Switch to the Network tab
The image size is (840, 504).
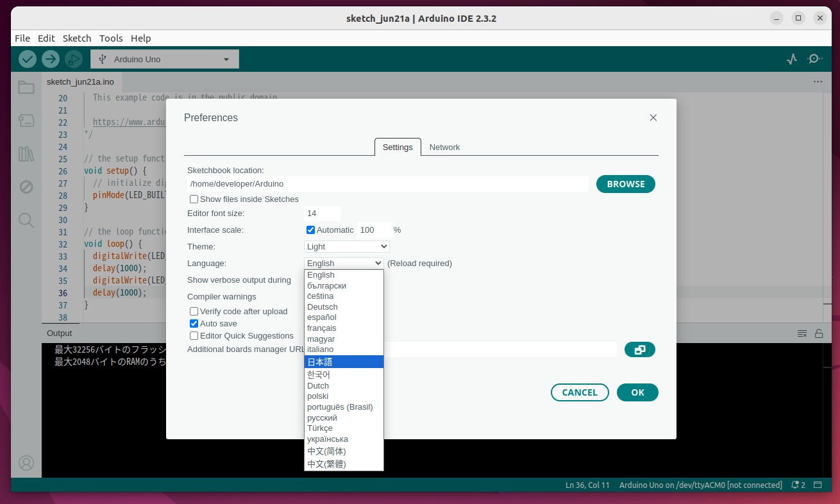tap(444, 147)
